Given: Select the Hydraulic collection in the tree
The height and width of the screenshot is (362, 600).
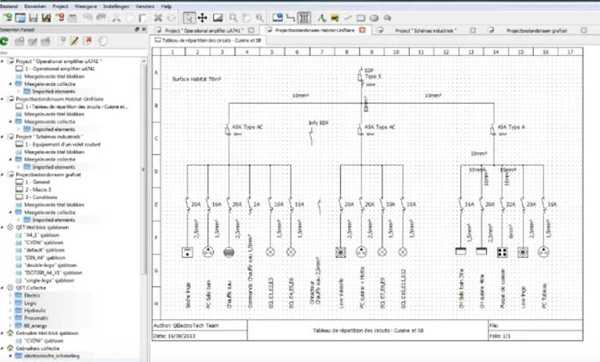Looking at the screenshot, I should pyautogui.click(x=35, y=311).
